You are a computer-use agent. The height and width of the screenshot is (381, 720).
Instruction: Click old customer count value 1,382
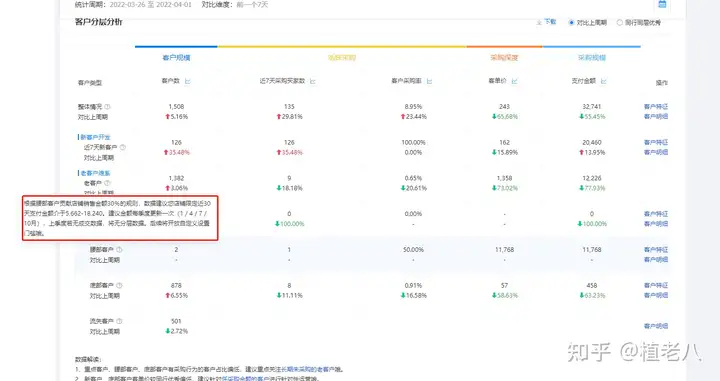pos(176,178)
